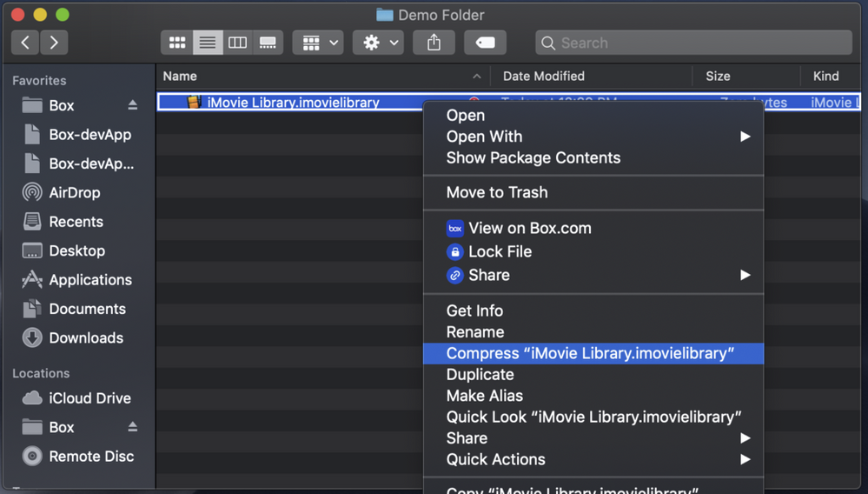Switch to icon view

pos(177,43)
